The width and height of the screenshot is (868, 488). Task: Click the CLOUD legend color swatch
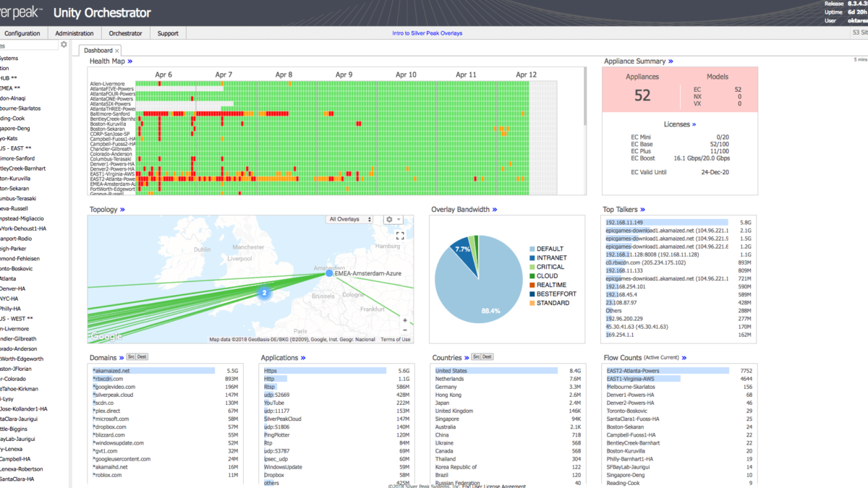pyautogui.click(x=532, y=276)
